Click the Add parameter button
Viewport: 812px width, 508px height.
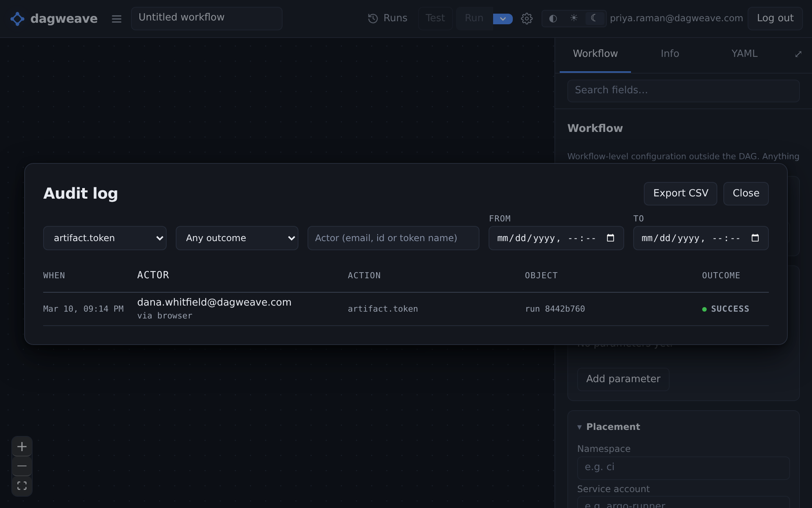[623, 379]
